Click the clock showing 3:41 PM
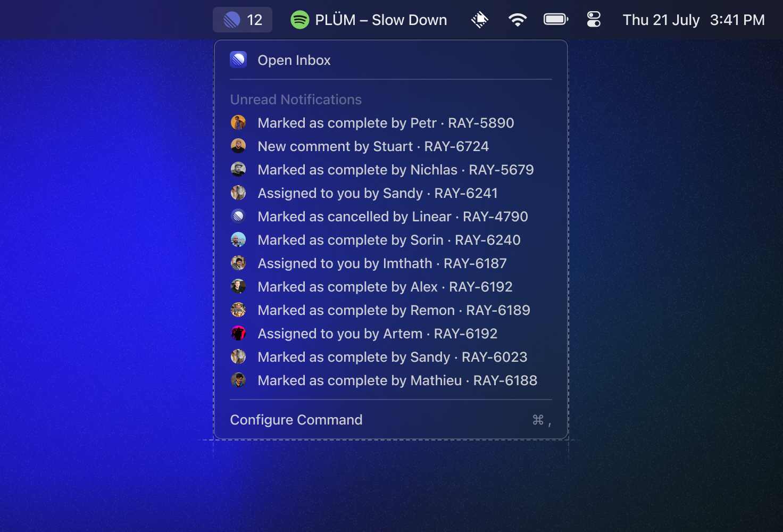783x532 pixels. (x=738, y=19)
